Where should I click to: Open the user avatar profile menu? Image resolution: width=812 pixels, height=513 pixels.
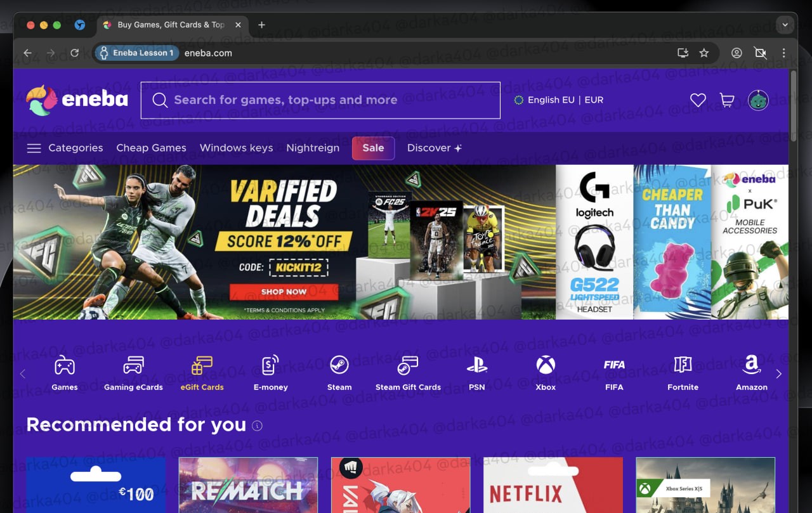click(758, 100)
